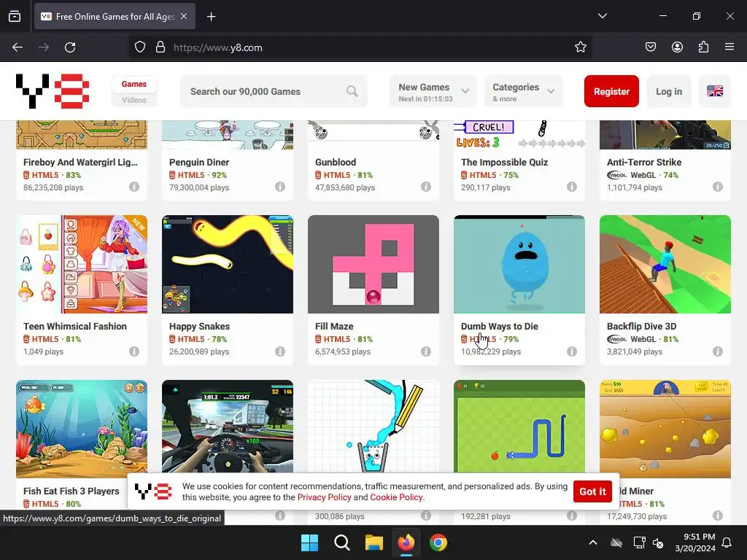Image resolution: width=747 pixels, height=560 pixels.
Task: Open Dumb Ways to Die thumbnail
Action: (519, 264)
